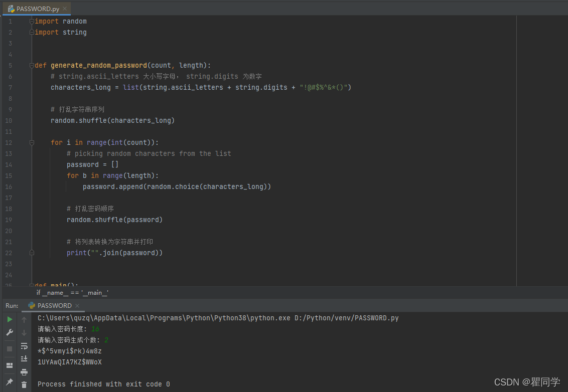Viewport: 568px width, 392px height.
Task: Collapse the import block fold marker at line 1
Action: click(32, 22)
